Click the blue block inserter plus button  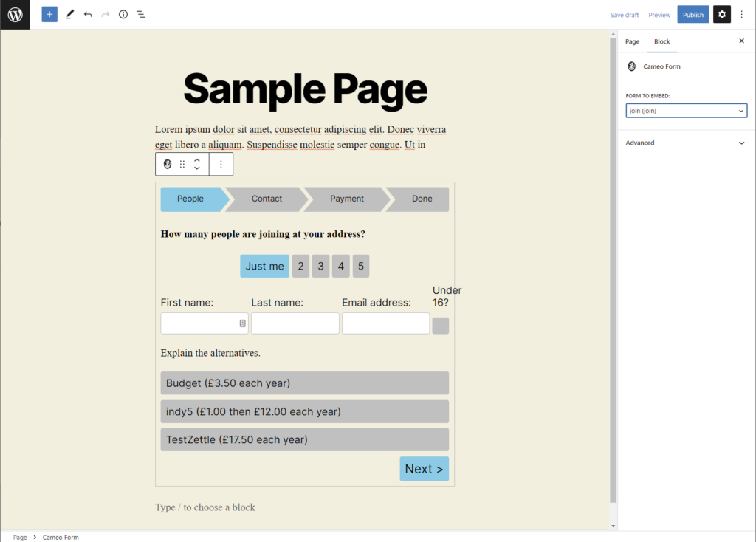[x=49, y=15]
